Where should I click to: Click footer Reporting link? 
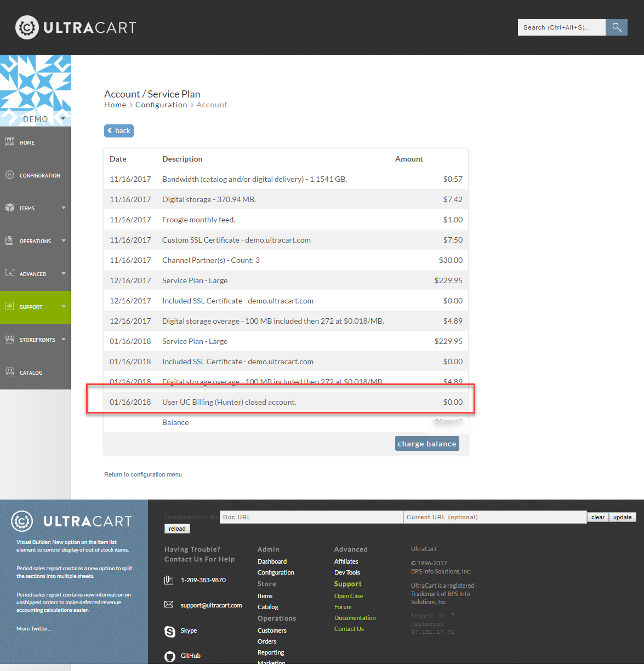click(271, 652)
